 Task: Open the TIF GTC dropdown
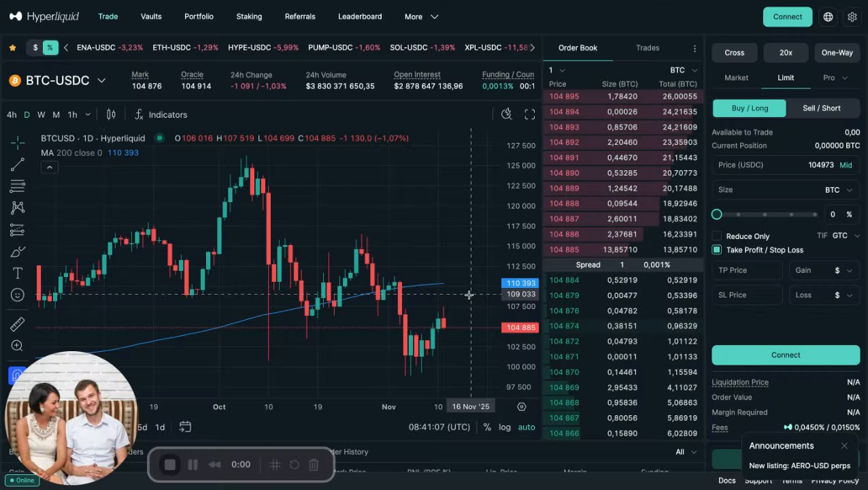tap(846, 235)
